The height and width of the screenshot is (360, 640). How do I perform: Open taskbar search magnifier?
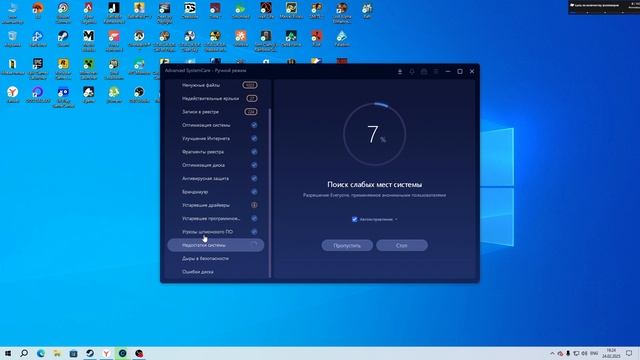(x=24, y=353)
